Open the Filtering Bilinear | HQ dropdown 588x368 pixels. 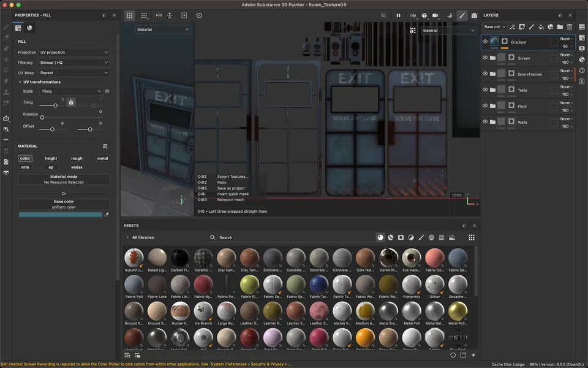[x=74, y=63]
